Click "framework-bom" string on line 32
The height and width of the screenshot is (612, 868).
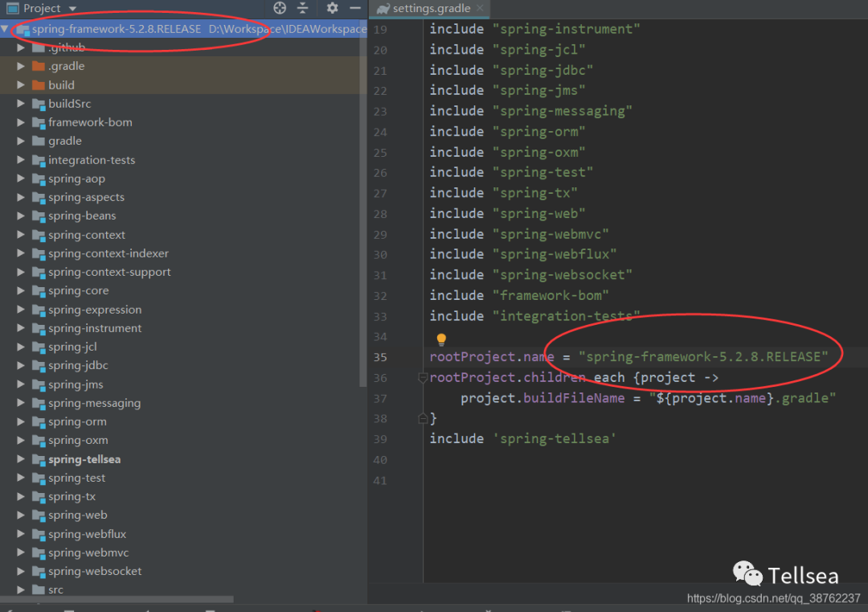pos(551,295)
